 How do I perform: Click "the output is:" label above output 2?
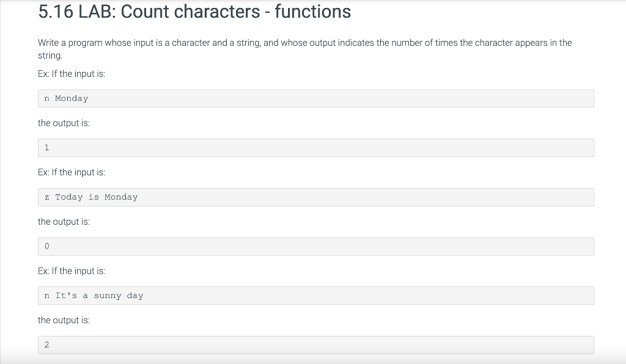(x=64, y=320)
